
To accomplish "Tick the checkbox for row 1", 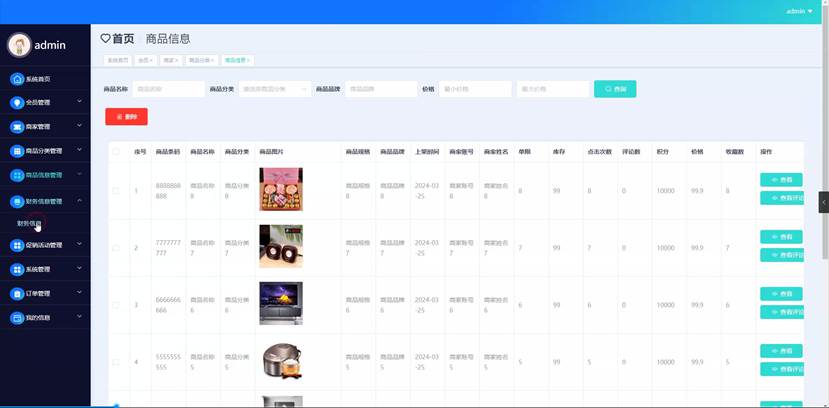I will click(116, 191).
